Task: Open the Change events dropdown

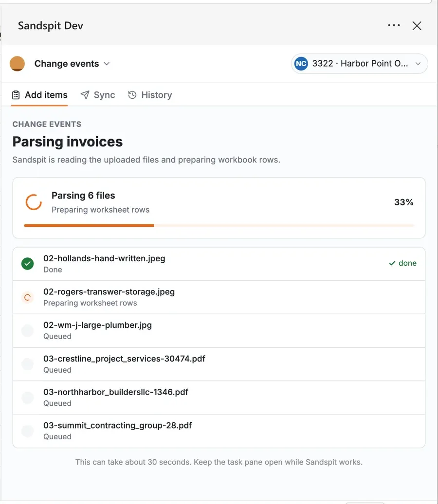Action: point(72,64)
